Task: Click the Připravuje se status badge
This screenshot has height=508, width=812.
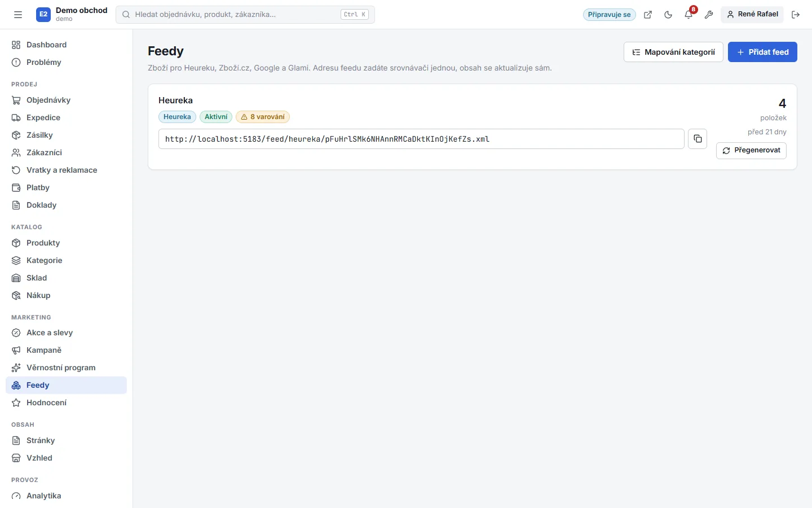Action: (x=609, y=15)
